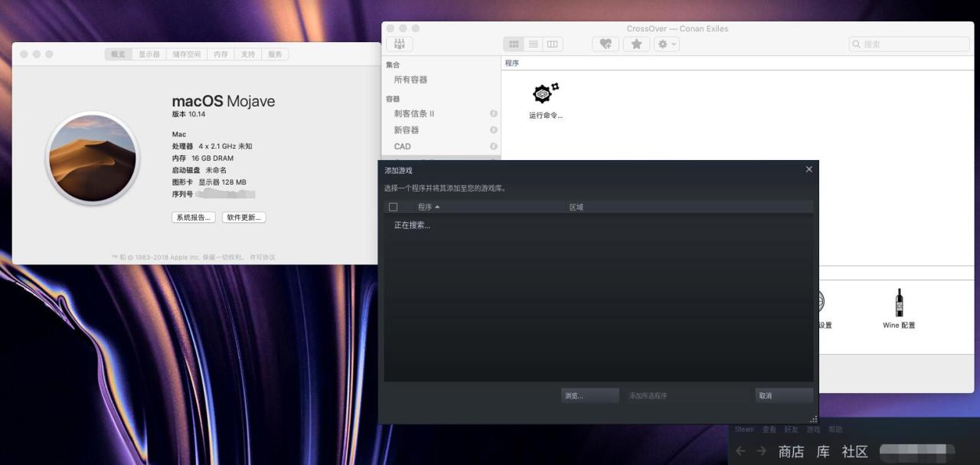This screenshot has height=465, width=980.
Task: Switch to the 服务 tab
Action: click(275, 54)
